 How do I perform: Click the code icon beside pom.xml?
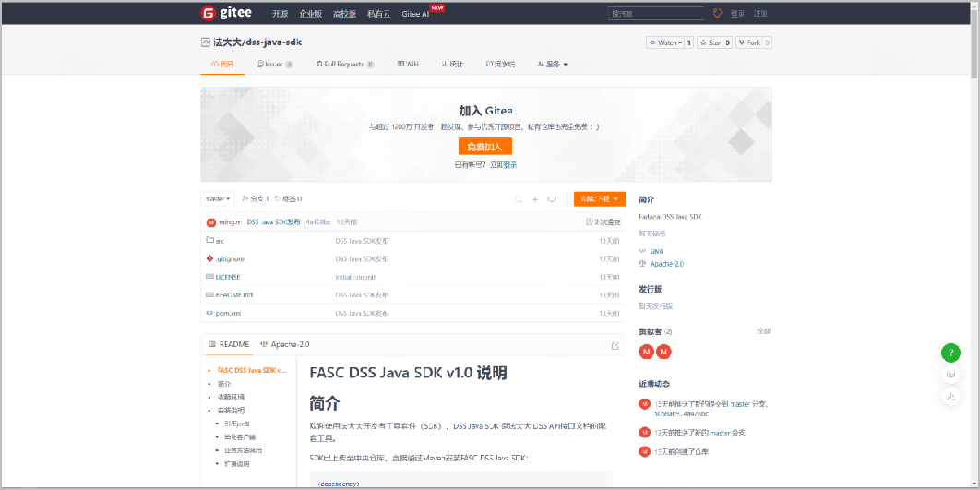click(x=210, y=313)
